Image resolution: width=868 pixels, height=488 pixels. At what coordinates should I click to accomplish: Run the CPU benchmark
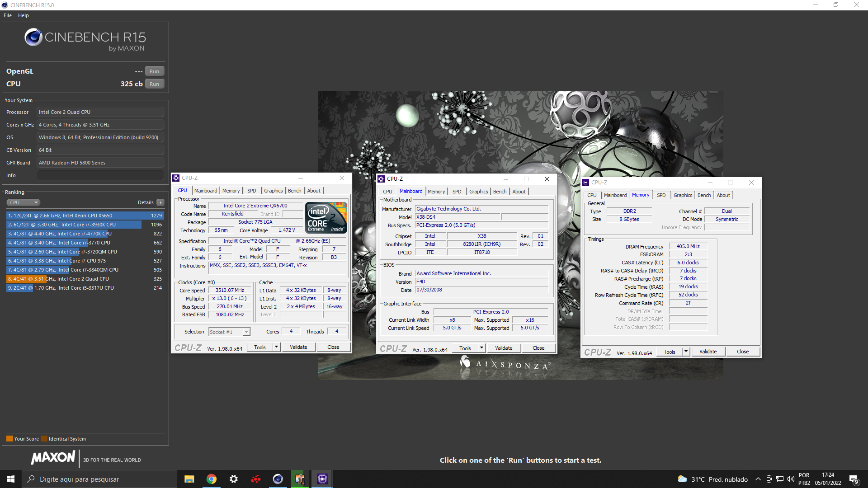pos(155,84)
